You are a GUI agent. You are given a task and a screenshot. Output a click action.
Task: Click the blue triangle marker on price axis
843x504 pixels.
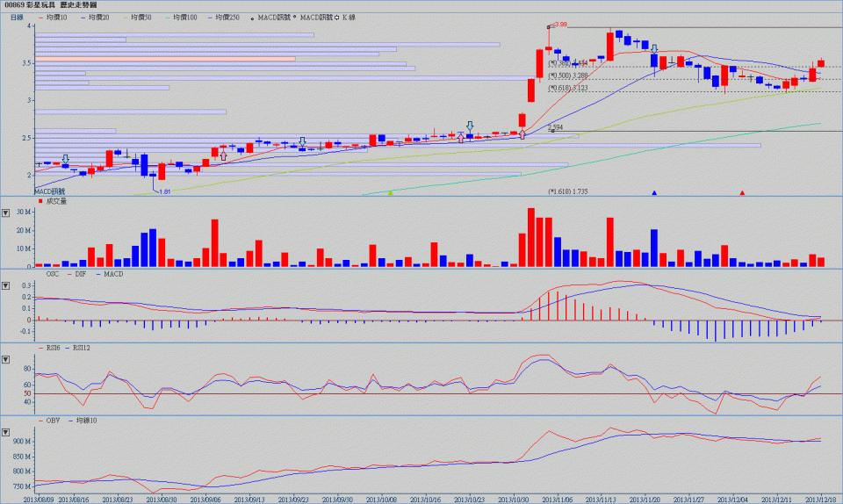pyautogui.click(x=654, y=192)
